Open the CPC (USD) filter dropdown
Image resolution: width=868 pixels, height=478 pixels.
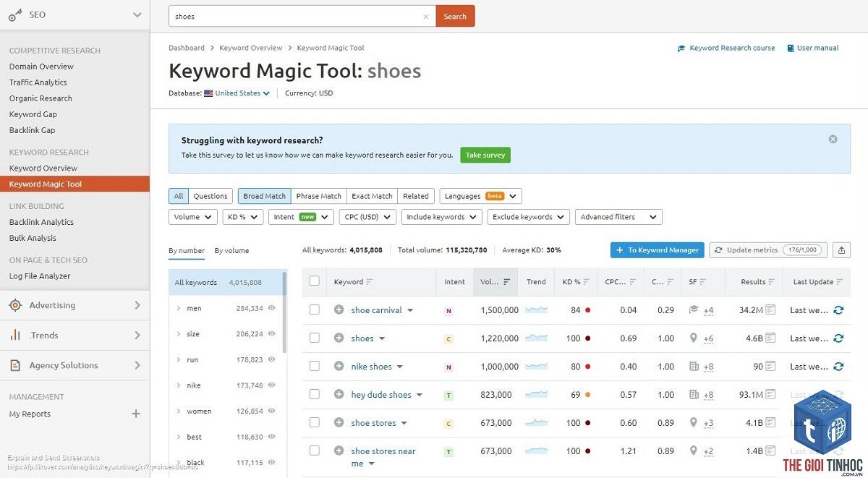click(x=368, y=217)
